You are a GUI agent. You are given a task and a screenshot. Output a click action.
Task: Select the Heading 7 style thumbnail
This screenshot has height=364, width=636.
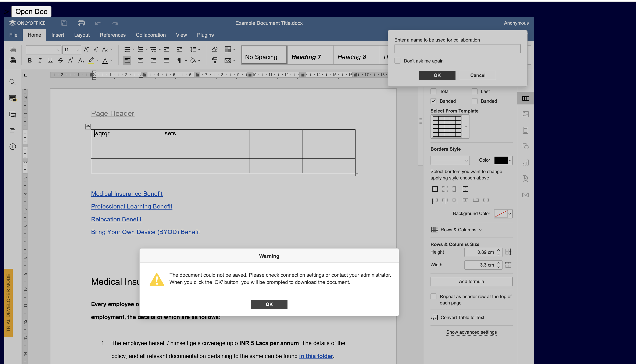click(x=311, y=55)
